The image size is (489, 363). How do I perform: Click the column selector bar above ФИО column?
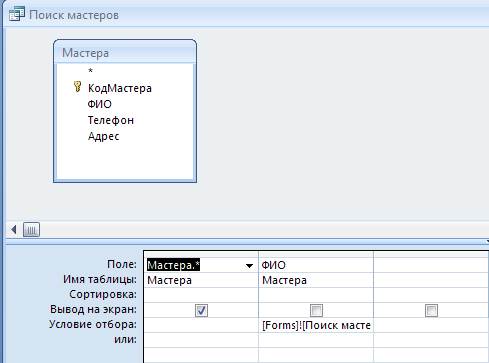[x=316, y=254]
